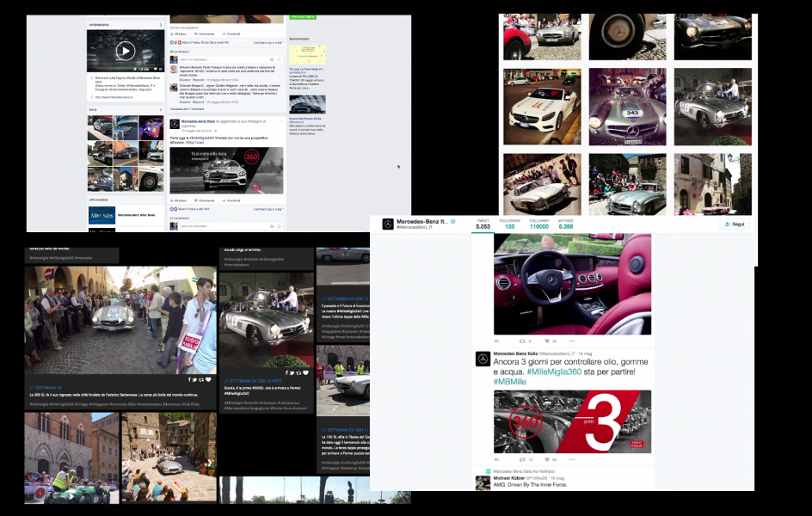The width and height of the screenshot is (812, 516).
Task: Open the mercedes-benz.it website link
Action: pos(114,97)
